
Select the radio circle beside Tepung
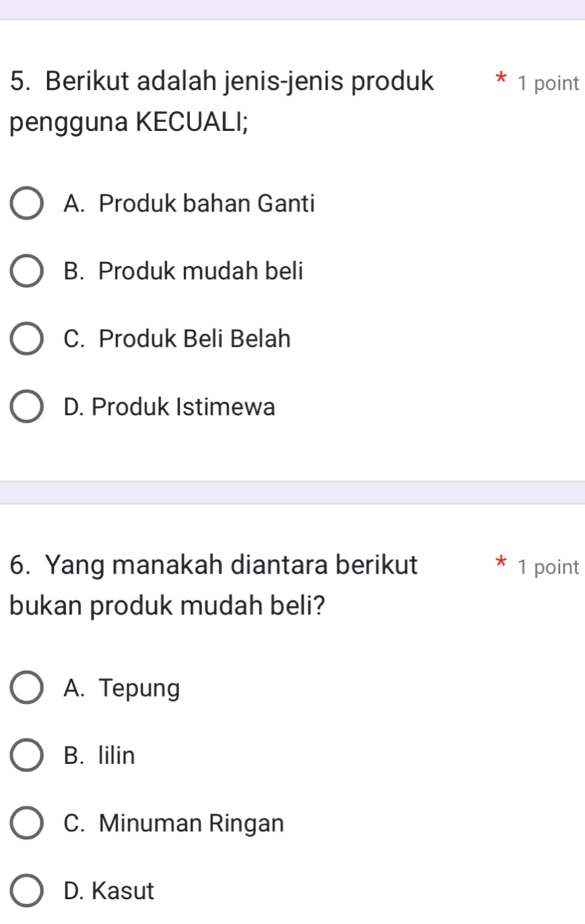[26, 689]
